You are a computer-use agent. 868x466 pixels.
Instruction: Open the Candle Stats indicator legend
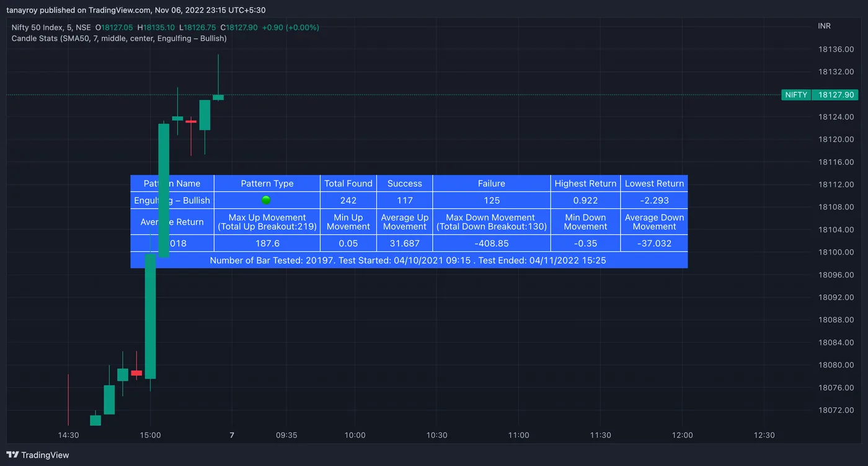tap(119, 38)
